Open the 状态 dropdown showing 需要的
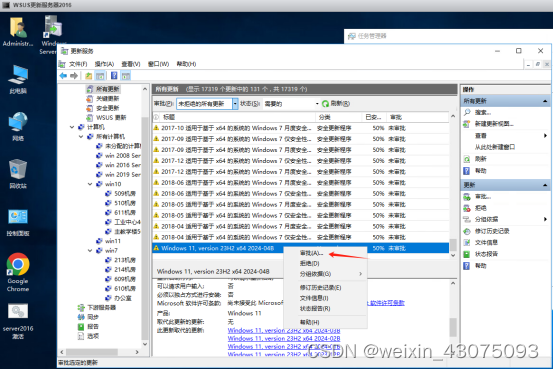This screenshot has width=554, height=370. pos(291,104)
